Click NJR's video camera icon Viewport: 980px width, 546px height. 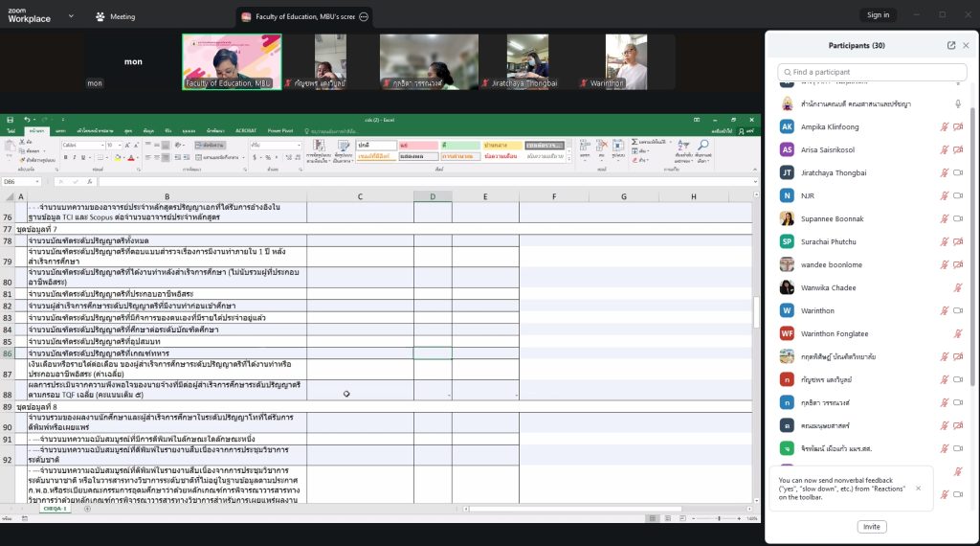[x=957, y=195]
